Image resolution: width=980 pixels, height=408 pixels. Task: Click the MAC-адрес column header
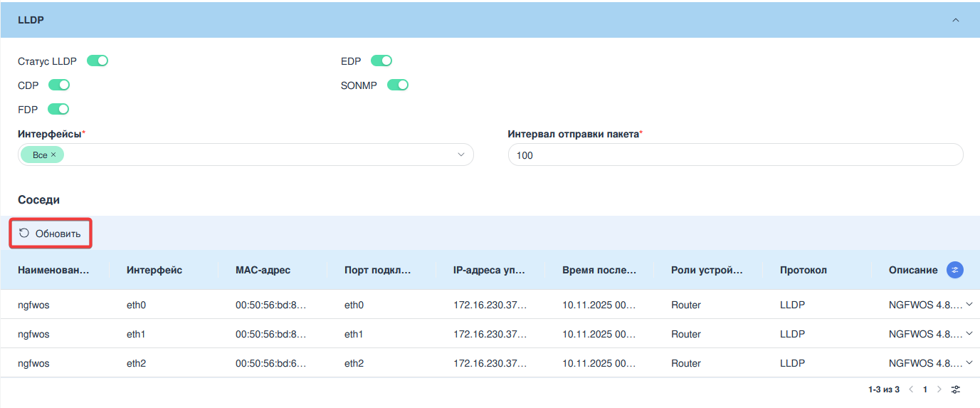pos(263,270)
